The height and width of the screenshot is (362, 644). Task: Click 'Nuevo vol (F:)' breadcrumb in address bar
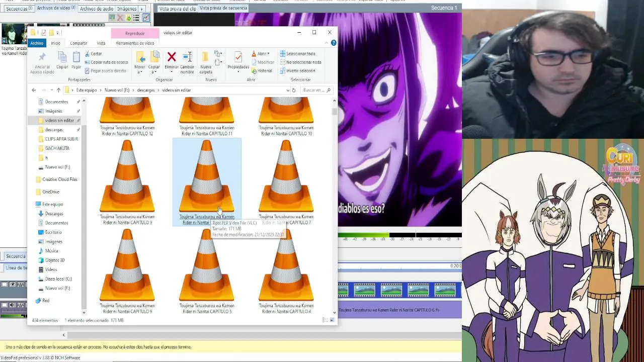click(117, 90)
